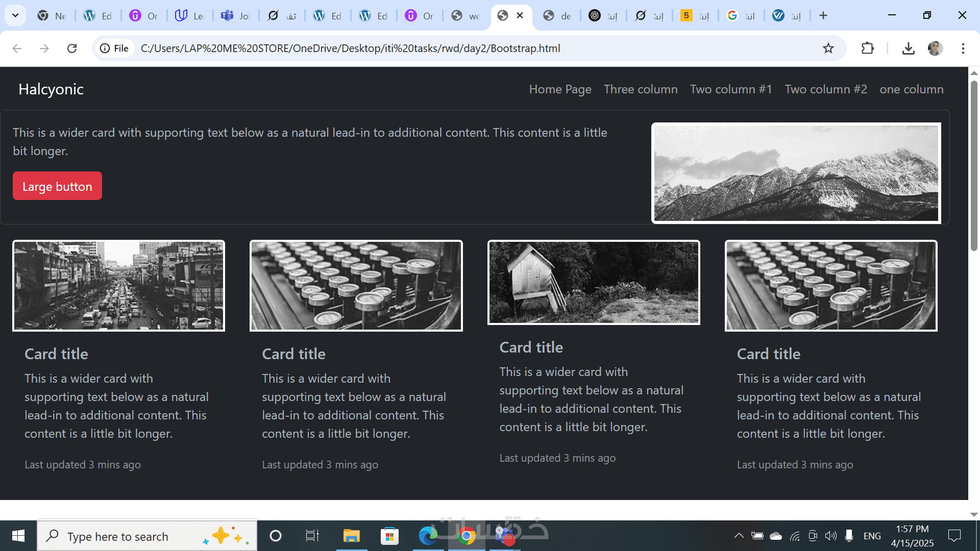980x551 pixels.
Task: Expand the tab search dropdown arrow
Action: click(x=15, y=16)
